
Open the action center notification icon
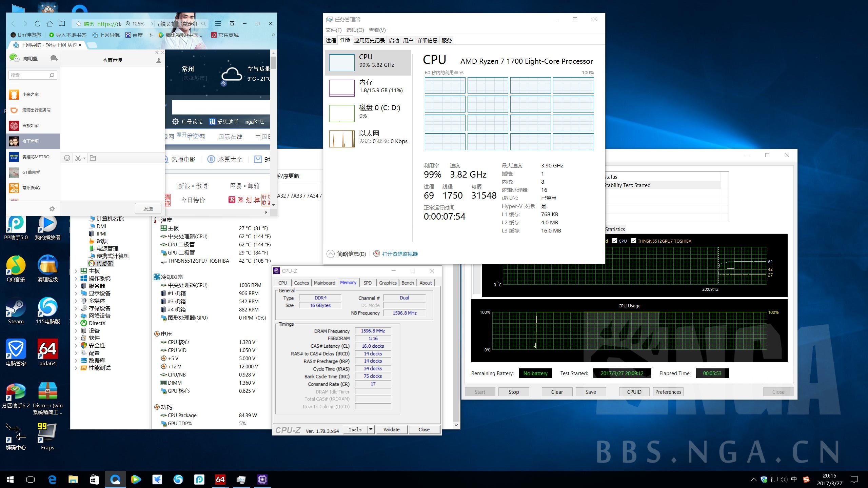[854, 480]
